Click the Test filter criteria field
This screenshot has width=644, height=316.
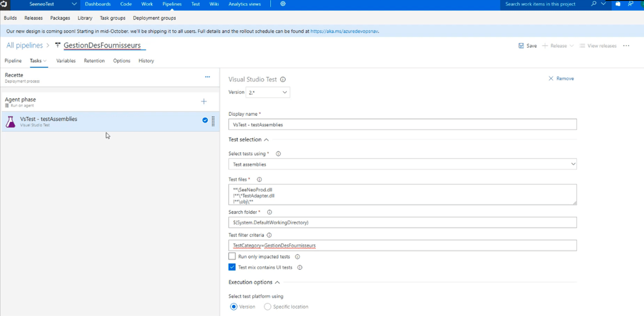click(x=402, y=245)
